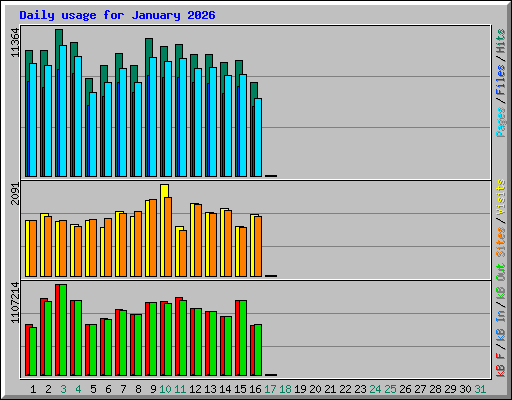The image size is (512, 400).
Task: Click the tallest green kB Out bar for day 3
Action: tap(63, 330)
